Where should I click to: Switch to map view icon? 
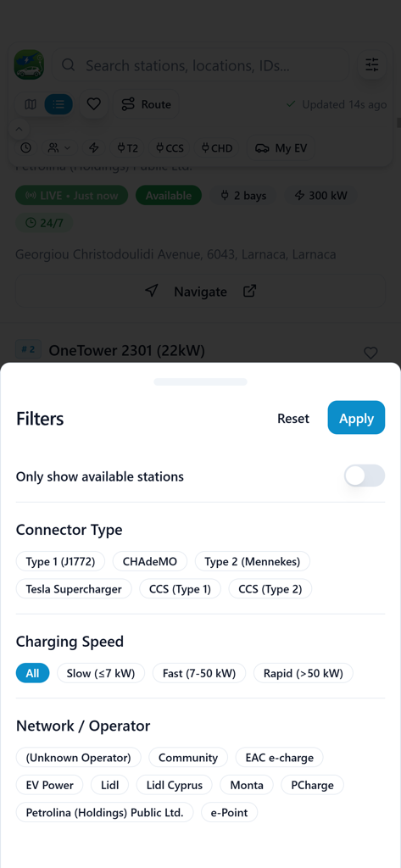(31, 104)
